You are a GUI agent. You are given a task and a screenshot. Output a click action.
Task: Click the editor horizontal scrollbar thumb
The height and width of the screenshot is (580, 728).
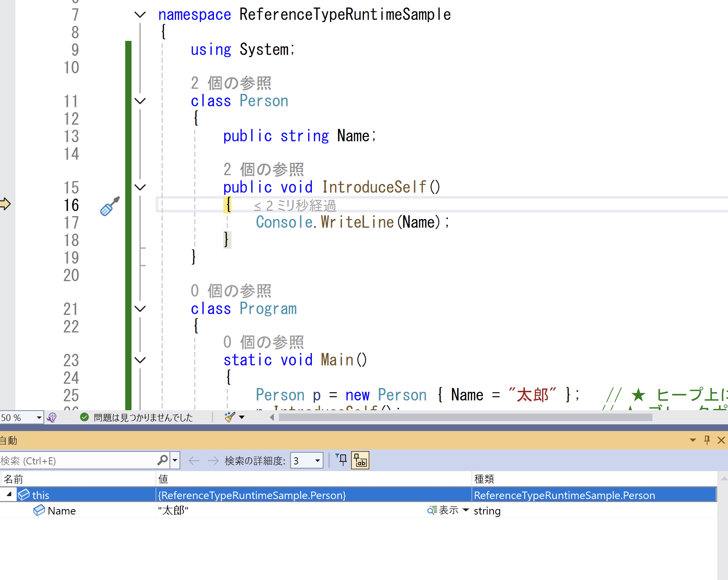click(465, 417)
